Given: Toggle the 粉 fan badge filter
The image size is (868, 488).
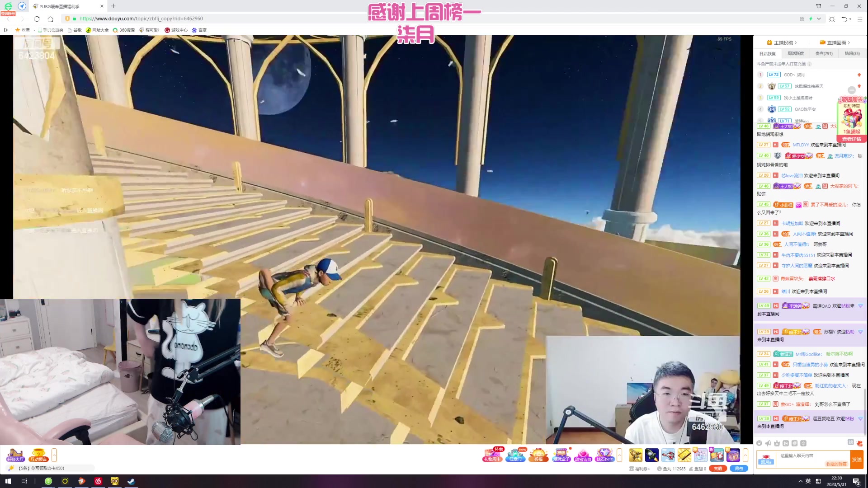Looking at the screenshot, I should tap(785, 443).
